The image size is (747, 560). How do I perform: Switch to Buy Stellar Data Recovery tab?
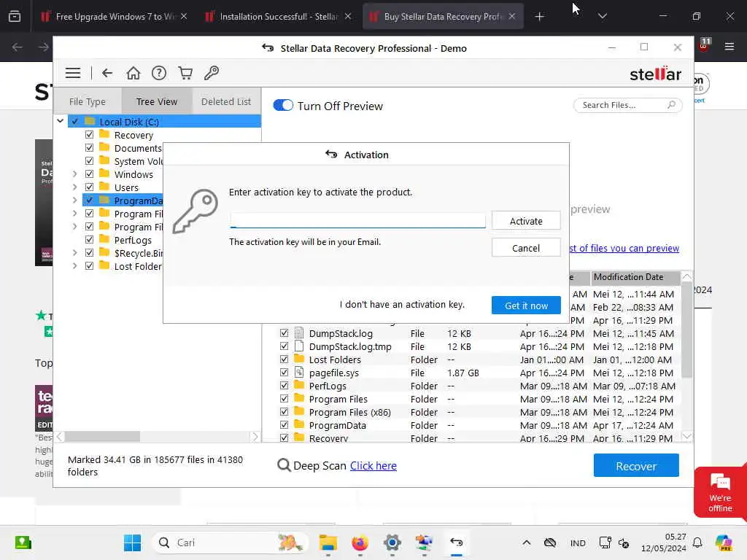(x=443, y=17)
